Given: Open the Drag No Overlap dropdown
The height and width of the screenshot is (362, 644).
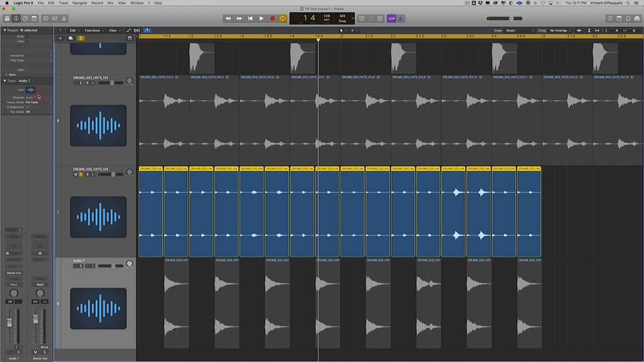Looking at the screenshot, I should pyautogui.click(x=561, y=30).
